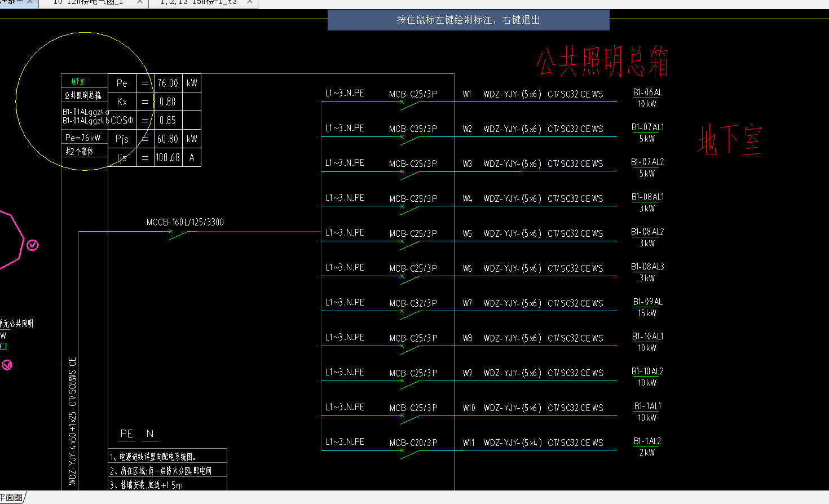Select circuit label W10
829x504 pixels.
(x=469, y=408)
